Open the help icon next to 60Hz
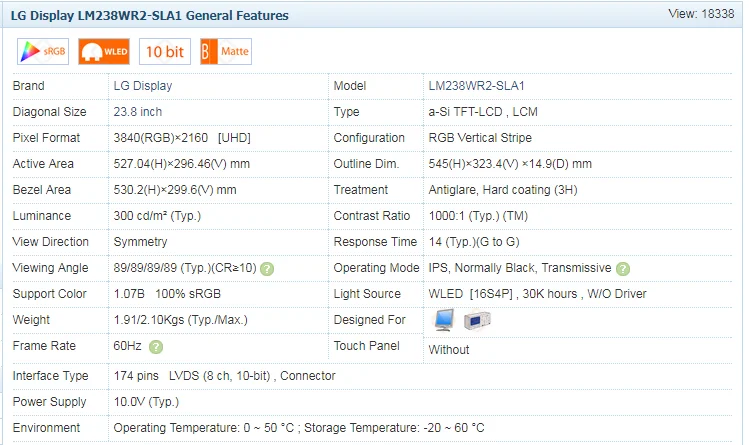The image size is (749, 445). (x=156, y=346)
